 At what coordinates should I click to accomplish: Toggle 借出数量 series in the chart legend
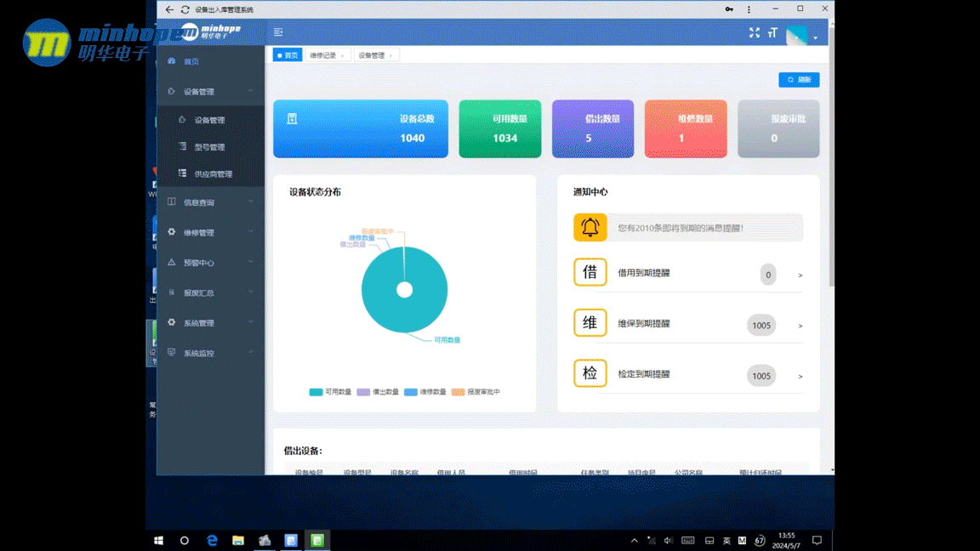[377, 392]
